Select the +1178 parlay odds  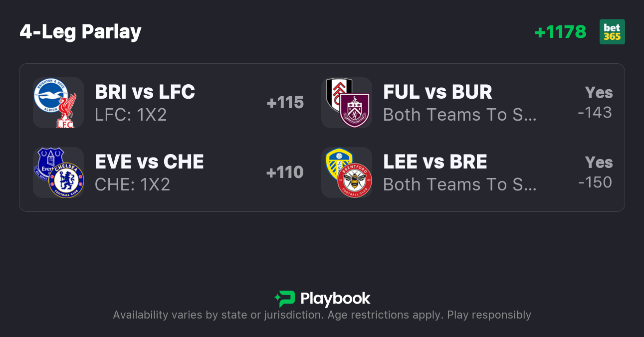pyautogui.click(x=560, y=32)
